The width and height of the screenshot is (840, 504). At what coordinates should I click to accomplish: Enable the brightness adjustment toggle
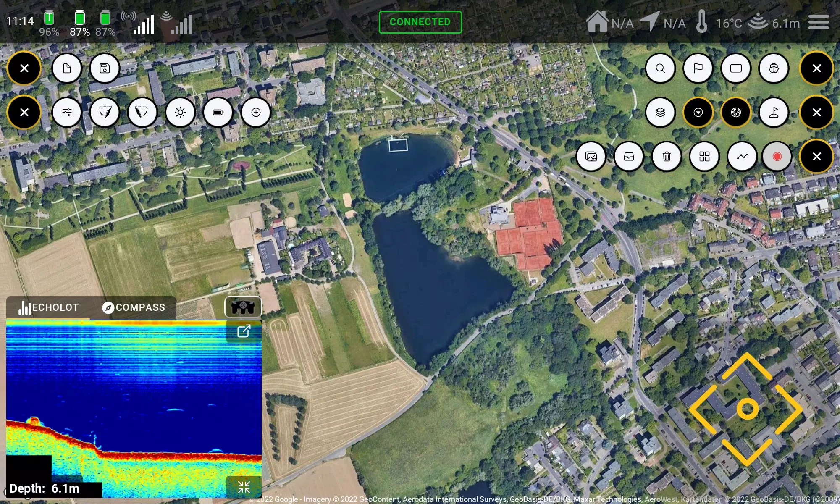pos(180,112)
